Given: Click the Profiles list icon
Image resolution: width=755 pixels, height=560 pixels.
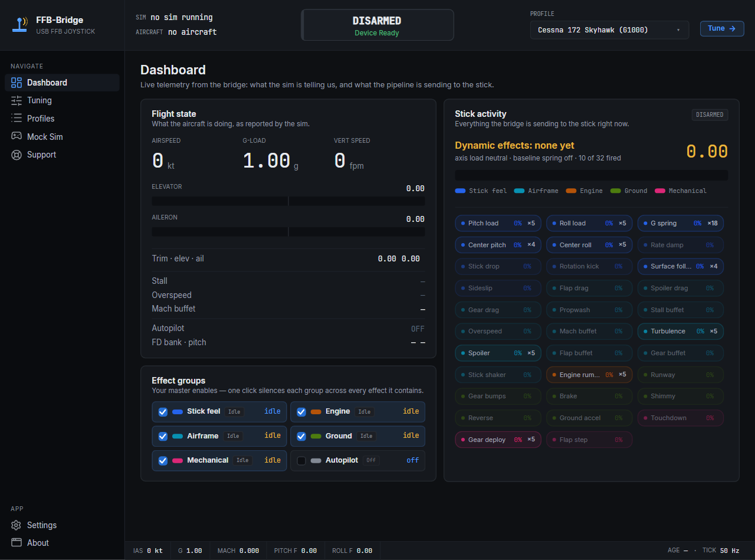Looking at the screenshot, I should pyautogui.click(x=17, y=119).
